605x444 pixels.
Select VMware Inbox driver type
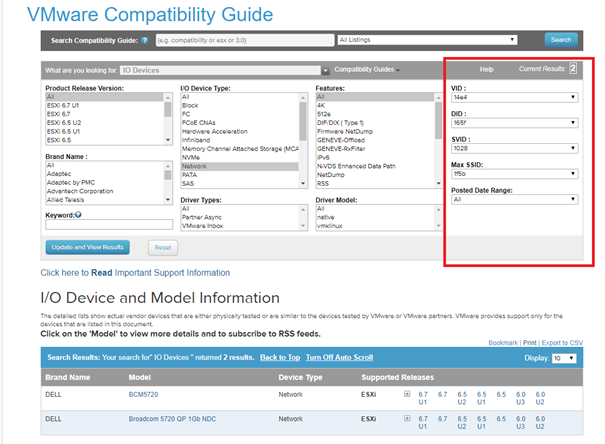pyautogui.click(x=239, y=226)
